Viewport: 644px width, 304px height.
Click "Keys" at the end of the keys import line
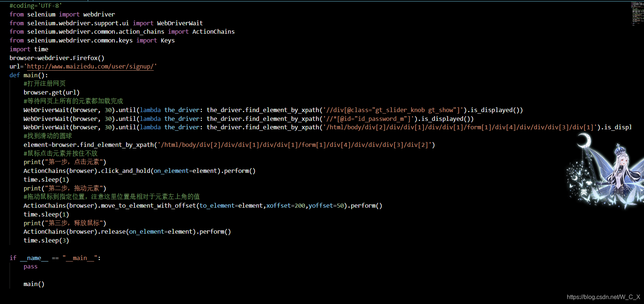pos(168,40)
